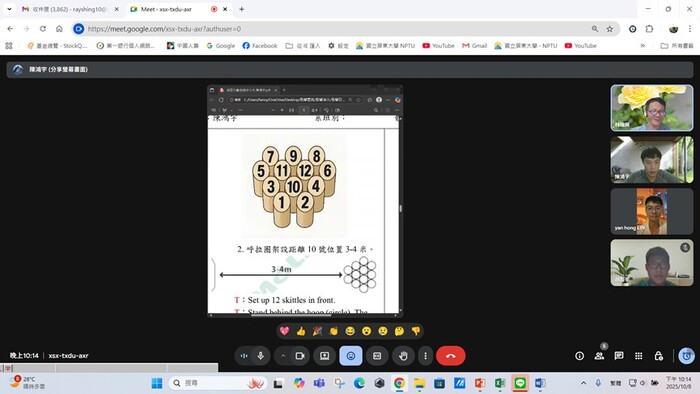Click the taskbar 搜尋 search box
The height and width of the screenshot is (394, 700).
[x=219, y=383]
